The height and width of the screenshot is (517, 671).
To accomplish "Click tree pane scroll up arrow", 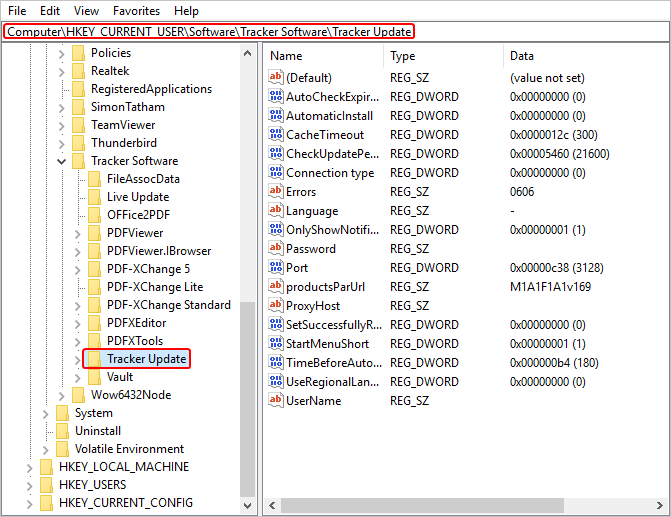I will coord(247,53).
